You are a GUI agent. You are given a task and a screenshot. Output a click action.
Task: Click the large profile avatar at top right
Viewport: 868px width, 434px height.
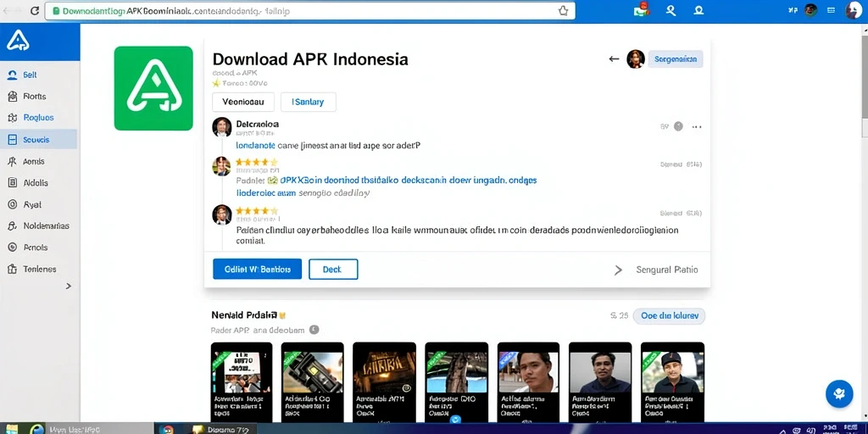(854, 10)
